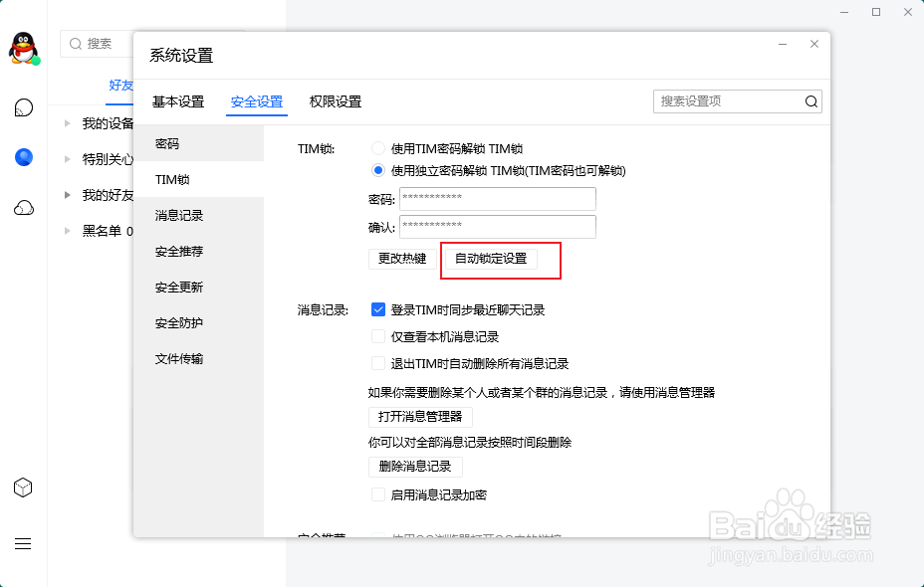Click the magnifier icon in settings search
The height and width of the screenshot is (587, 924).
[x=811, y=101]
